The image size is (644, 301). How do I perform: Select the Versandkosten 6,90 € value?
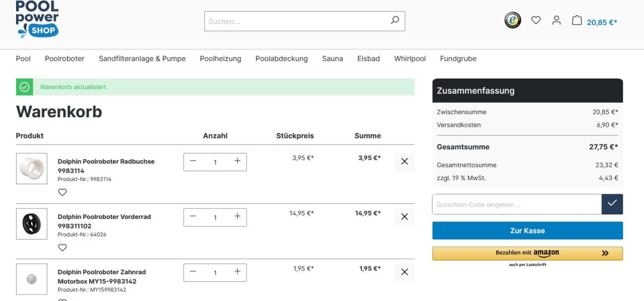[x=607, y=125]
